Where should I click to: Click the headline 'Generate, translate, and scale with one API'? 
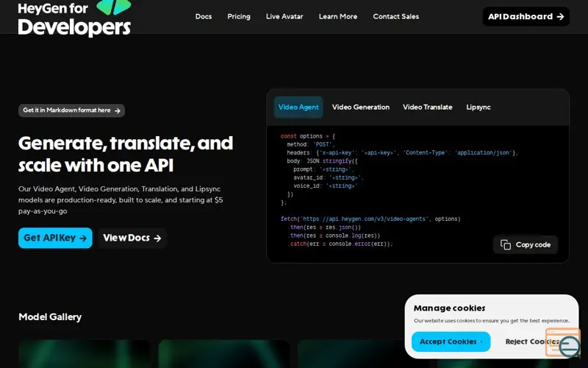[x=126, y=154]
